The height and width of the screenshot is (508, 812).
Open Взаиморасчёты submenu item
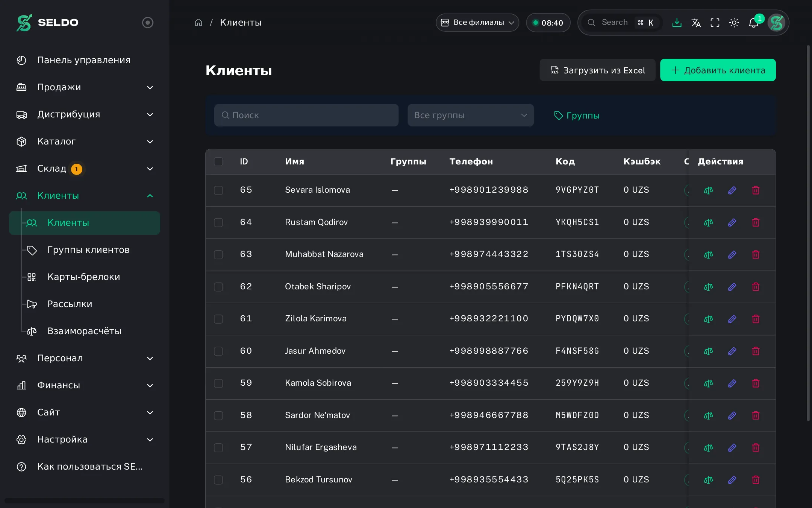pyautogui.click(x=84, y=331)
